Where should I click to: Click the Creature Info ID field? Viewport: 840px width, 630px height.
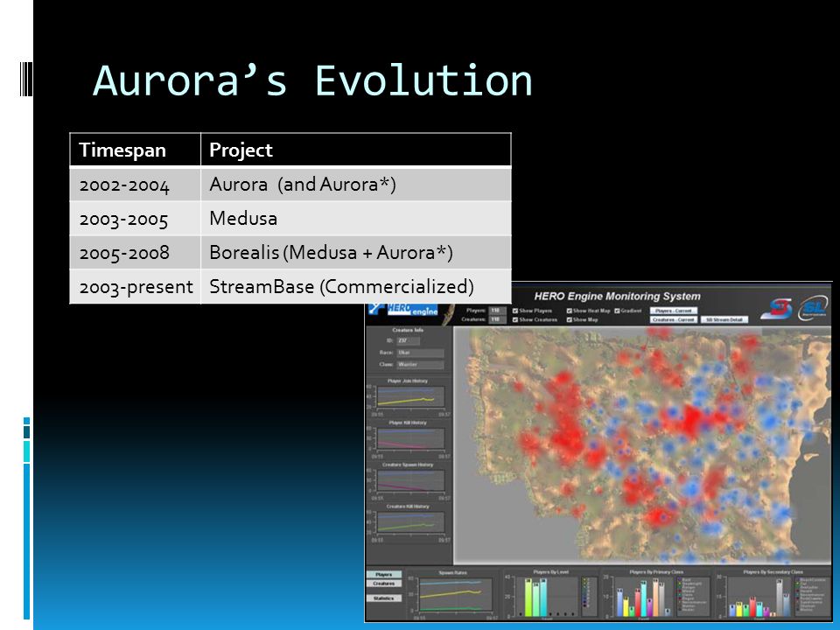pos(409,340)
